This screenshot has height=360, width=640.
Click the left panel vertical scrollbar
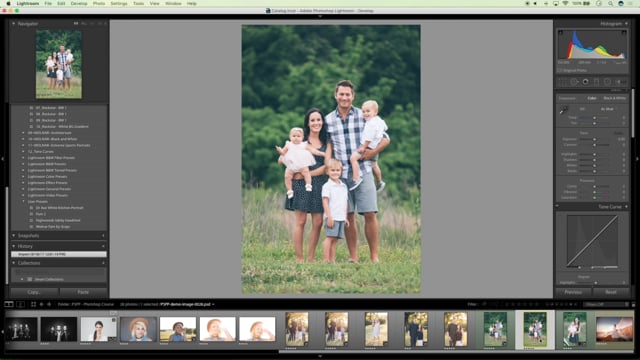(x=7, y=235)
